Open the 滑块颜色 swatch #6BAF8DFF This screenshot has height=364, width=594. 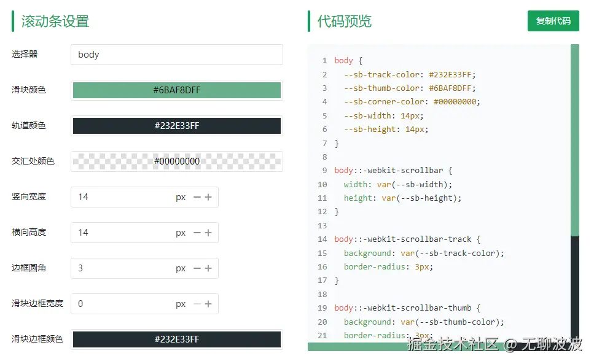point(176,90)
